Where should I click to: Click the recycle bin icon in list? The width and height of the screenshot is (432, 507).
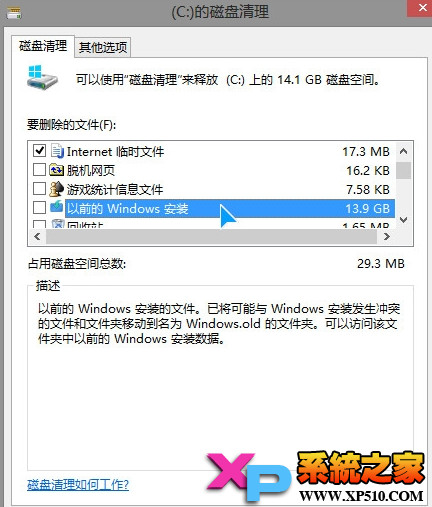pyautogui.click(x=57, y=224)
